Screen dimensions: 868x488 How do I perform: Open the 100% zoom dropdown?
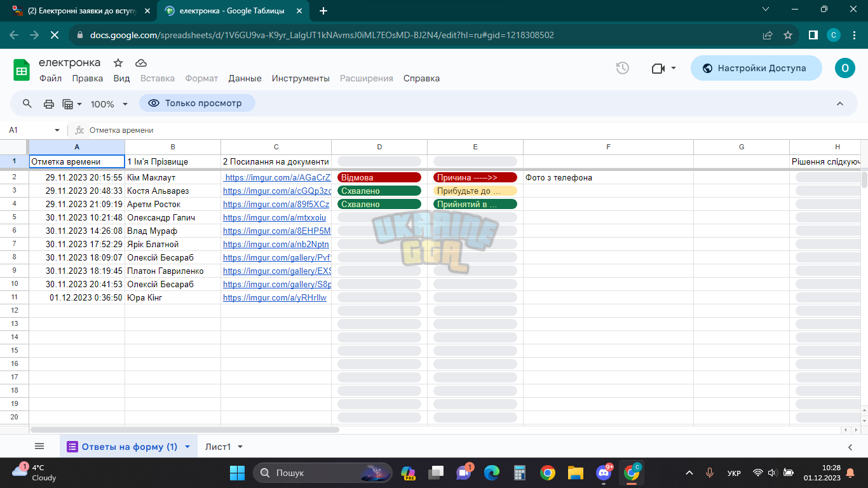coord(109,104)
